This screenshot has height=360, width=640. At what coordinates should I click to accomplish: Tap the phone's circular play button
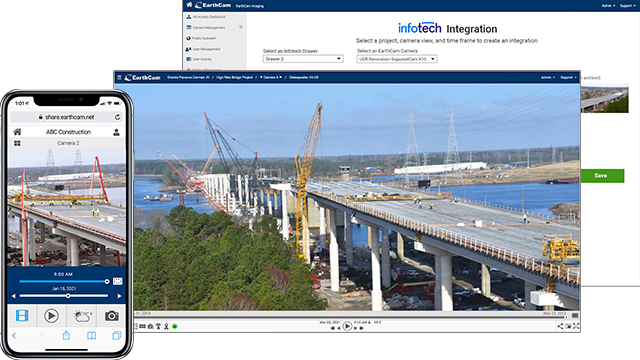pos(51,316)
